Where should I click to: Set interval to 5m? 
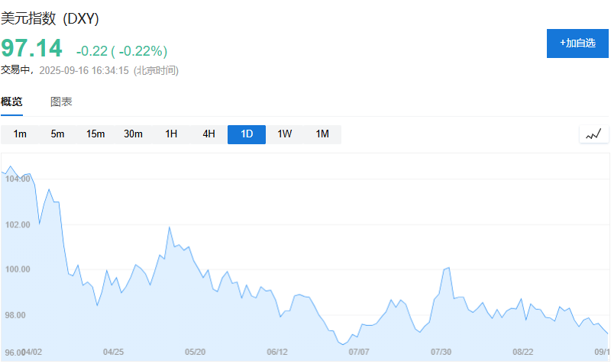[x=57, y=134]
